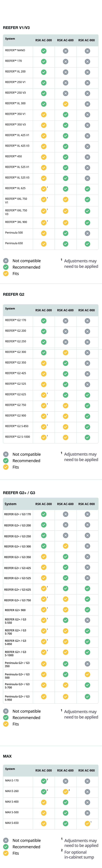Viewport: 102px width, 868px height.
Task: Click MAX E-260's yellow icon under AC-600
Action: (x=65, y=791)
